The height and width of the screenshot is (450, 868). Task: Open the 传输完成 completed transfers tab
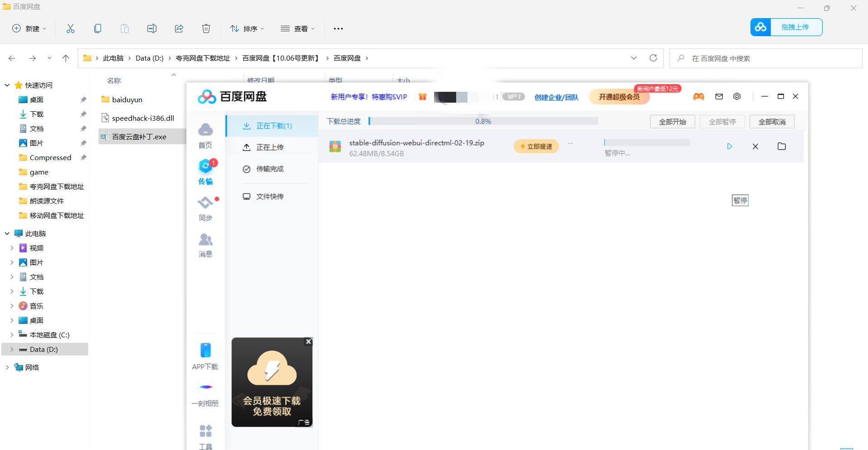[269, 169]
